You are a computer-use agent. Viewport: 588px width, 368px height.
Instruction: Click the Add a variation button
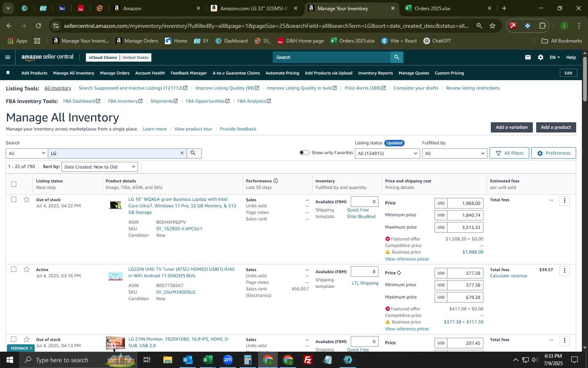point(512,127)
